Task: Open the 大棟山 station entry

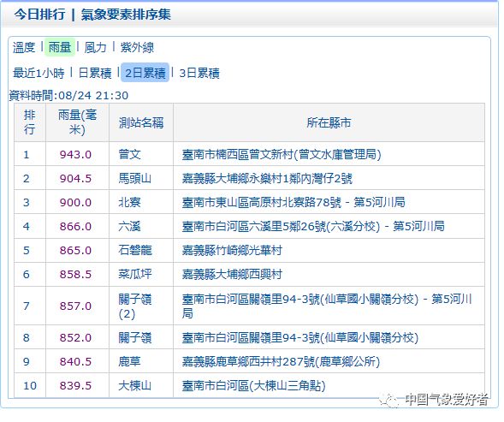Action: (x=134, y=385)
